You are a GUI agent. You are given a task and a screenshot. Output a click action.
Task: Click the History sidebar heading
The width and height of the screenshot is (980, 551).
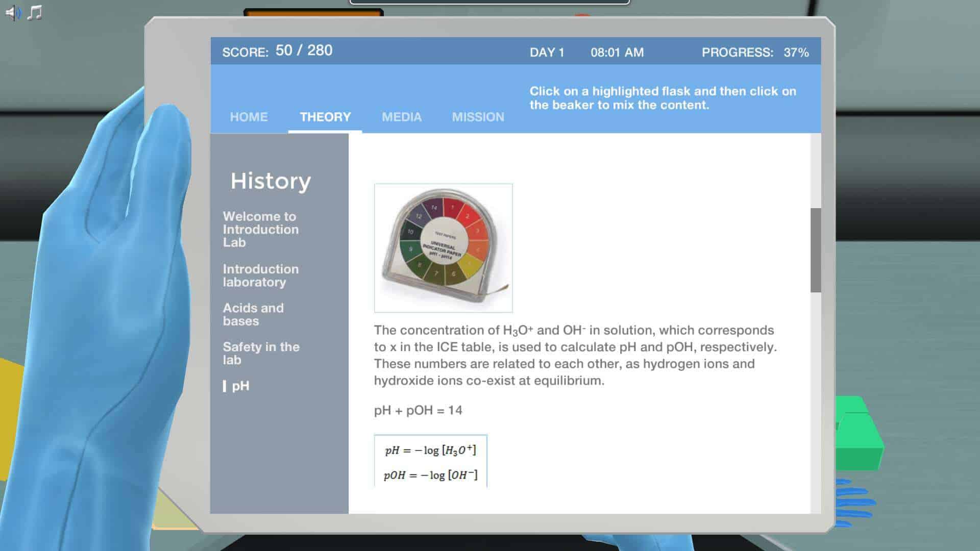point(271,181)
